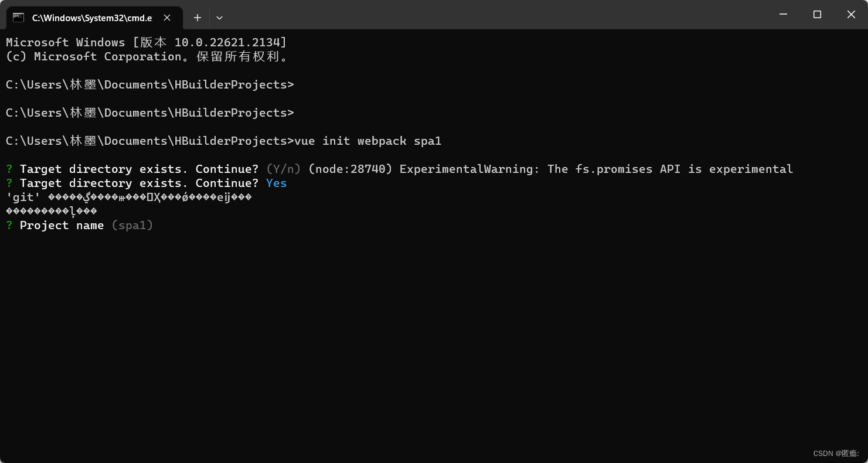
Task: Click the CSDN watermark in the corner
Action: [x=836, y=453]
